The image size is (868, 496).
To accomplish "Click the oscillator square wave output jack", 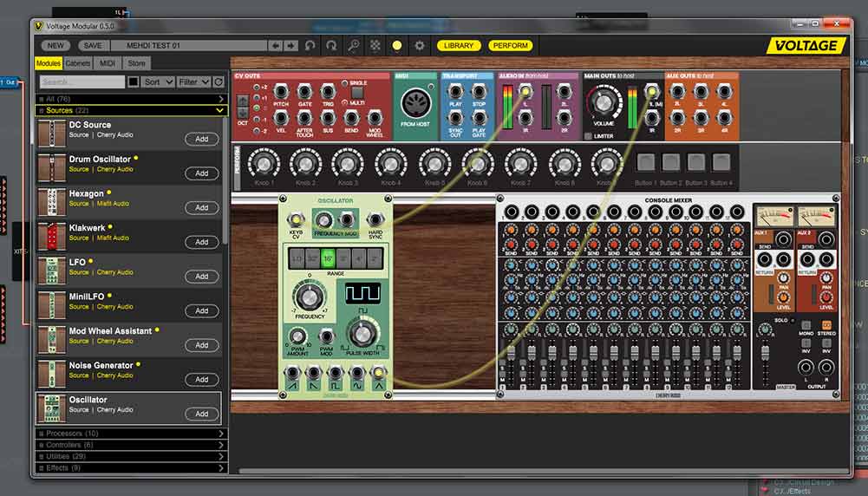I will pyautogui.click(x=335, y=373).
